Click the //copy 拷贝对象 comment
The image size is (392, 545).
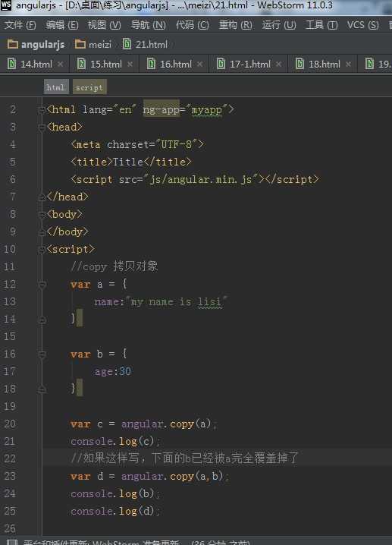[114, 266]
